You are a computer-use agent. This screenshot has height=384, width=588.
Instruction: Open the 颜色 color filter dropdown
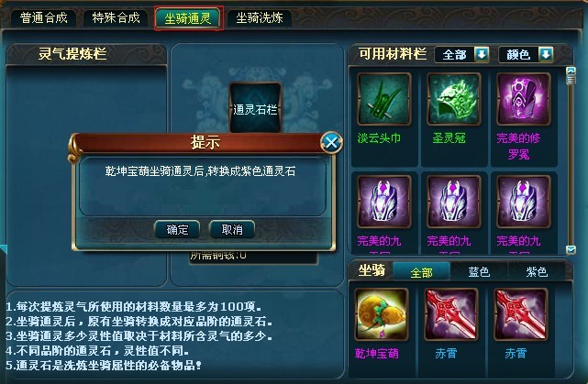click(527, 55)
